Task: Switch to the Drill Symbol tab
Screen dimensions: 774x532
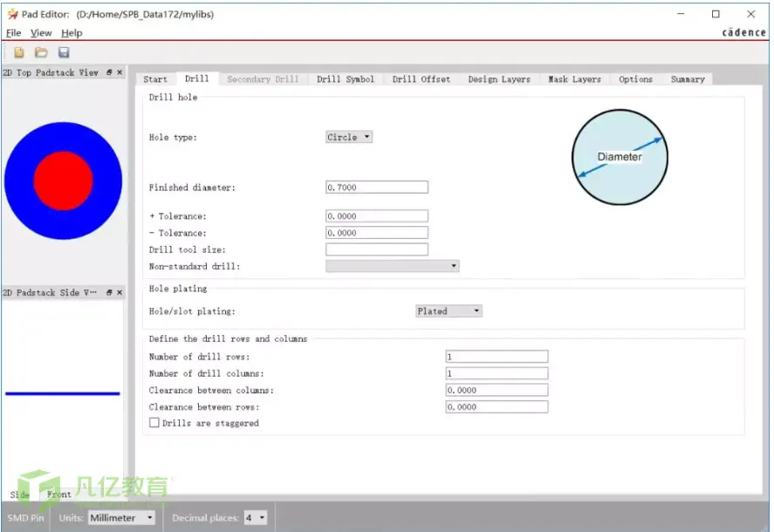Action: (x=345, y=79)
